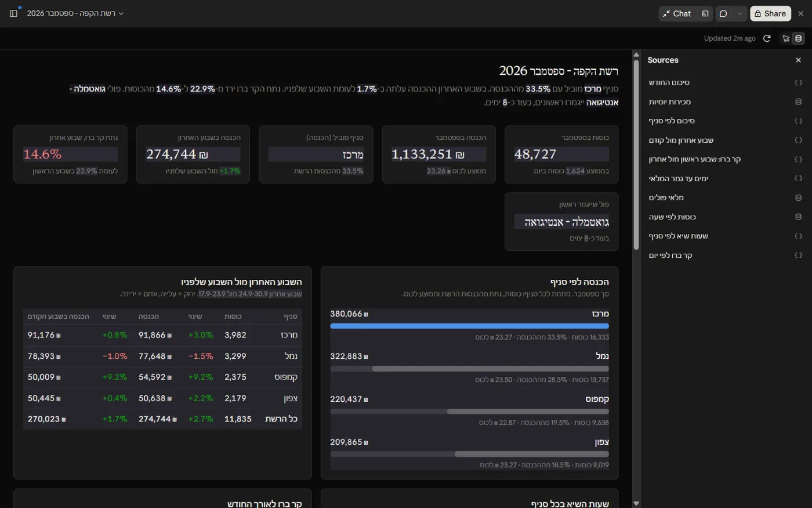Viewport: 812px width, 508px height.
Task: Click the 209,865 revenue amount for צפון
Action: point(349,442)
